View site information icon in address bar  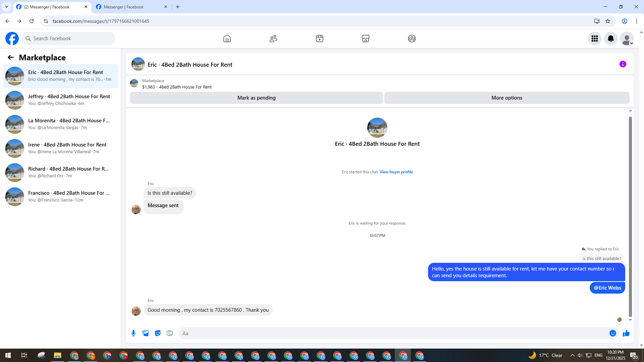(x=46, y=21)
